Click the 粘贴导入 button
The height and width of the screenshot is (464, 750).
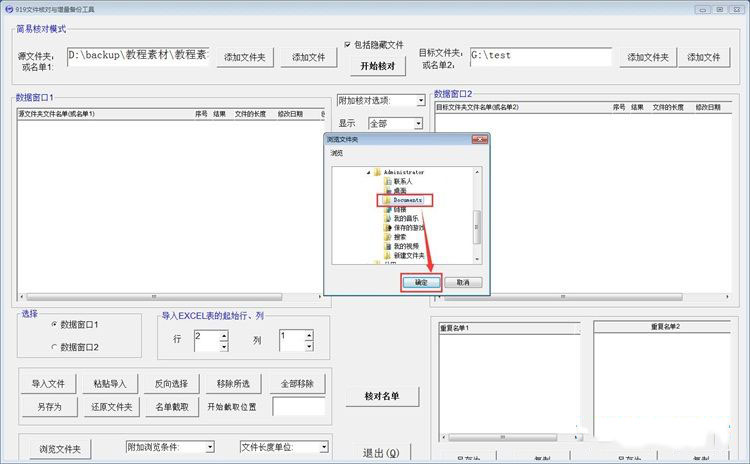coord(110,384)
